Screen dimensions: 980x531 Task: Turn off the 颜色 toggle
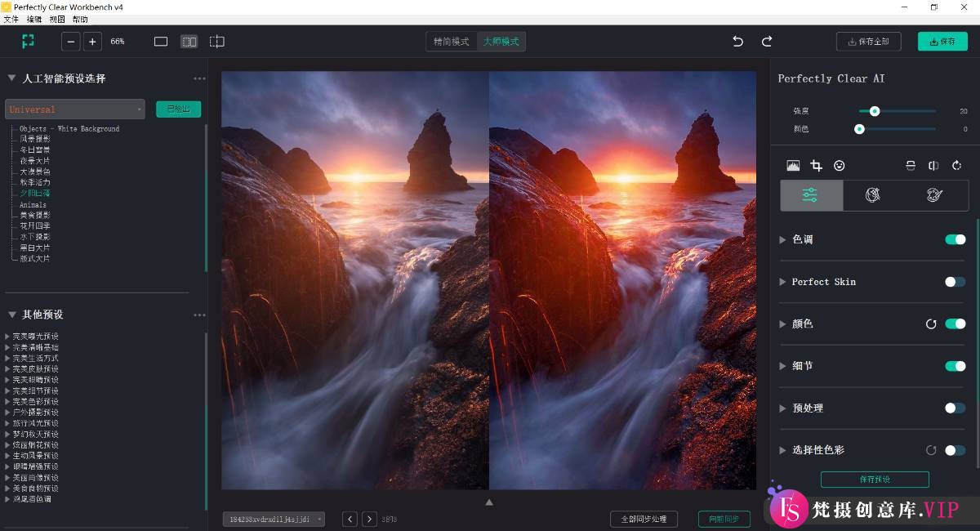[x=955, y=324]
